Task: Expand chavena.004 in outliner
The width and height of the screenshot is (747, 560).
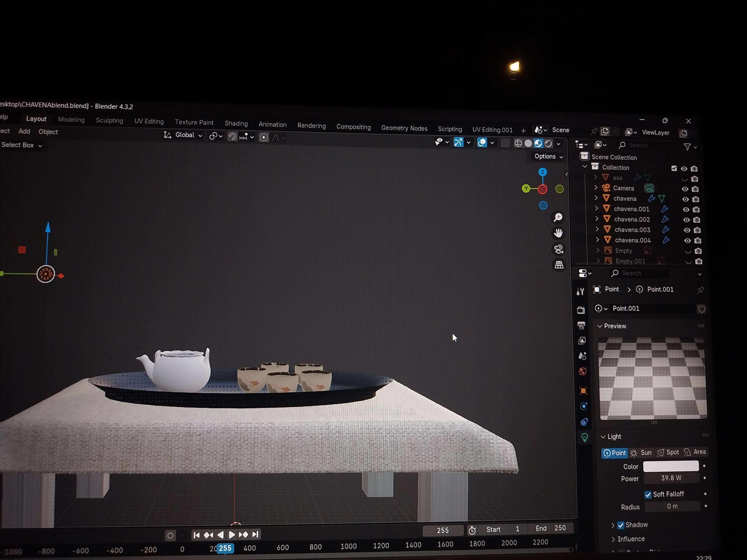Action: coord(597,240)
